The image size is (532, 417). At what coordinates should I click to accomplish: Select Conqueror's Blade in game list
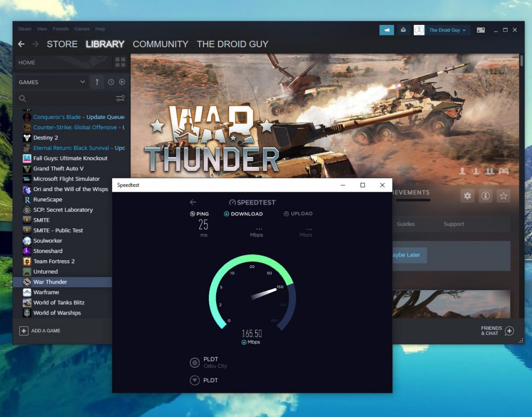[74, 117]
